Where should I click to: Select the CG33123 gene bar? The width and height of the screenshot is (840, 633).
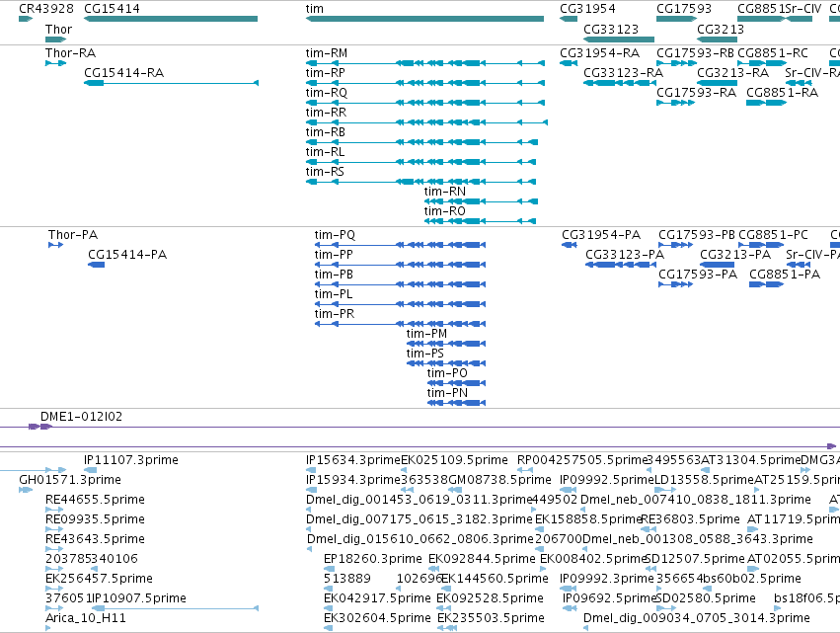[619, 40]
